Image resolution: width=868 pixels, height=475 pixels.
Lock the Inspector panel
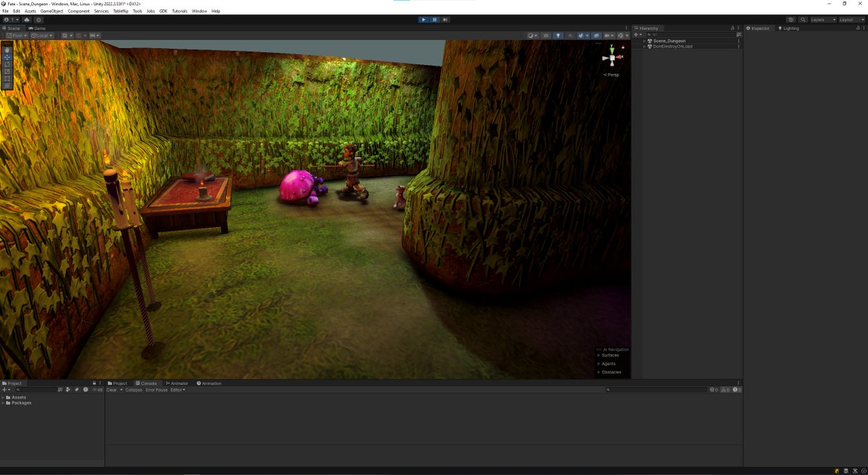click(858, 28)
